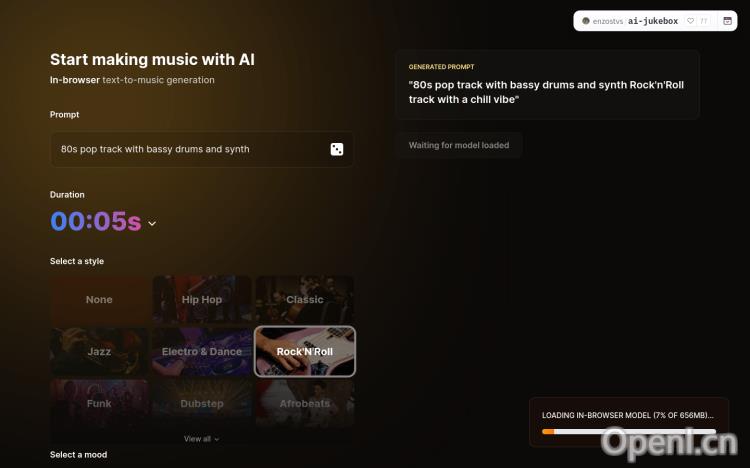The image size is (750, 468).
Task: Open the ai-jukebox space link
Action: tap(653, 21)
